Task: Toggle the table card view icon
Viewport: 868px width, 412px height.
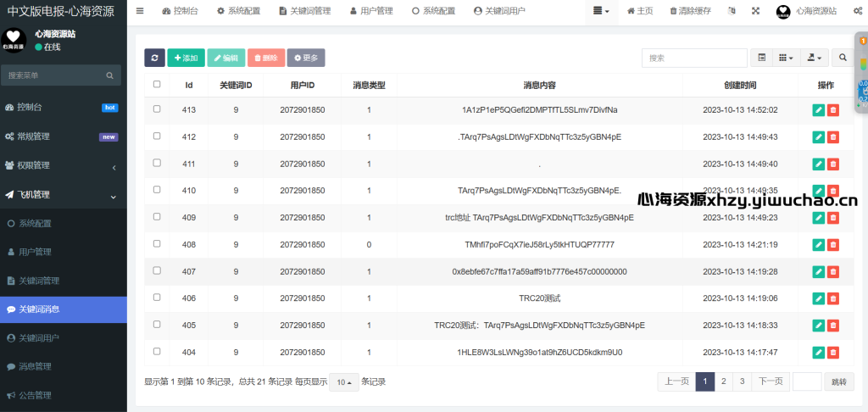Action: coord(762,58)
